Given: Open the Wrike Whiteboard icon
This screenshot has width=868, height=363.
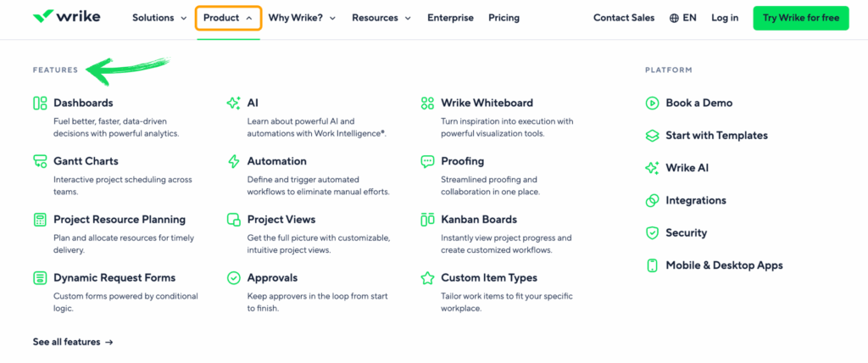Looking at the screenshot, I should (x=427, y=103).
